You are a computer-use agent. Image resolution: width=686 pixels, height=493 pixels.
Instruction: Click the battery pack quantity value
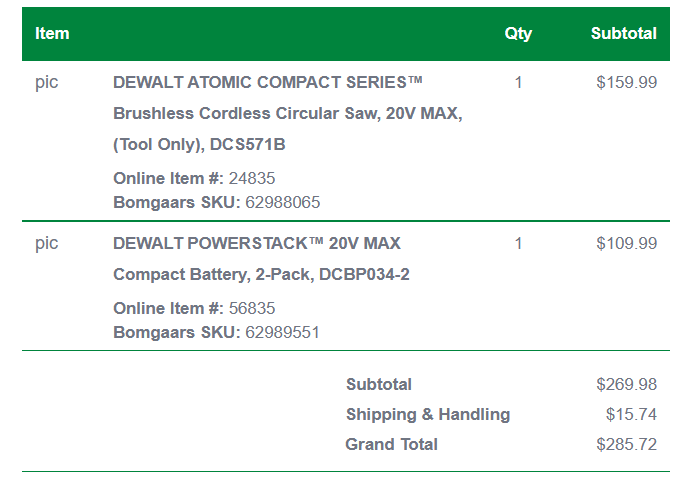point(518,243)
